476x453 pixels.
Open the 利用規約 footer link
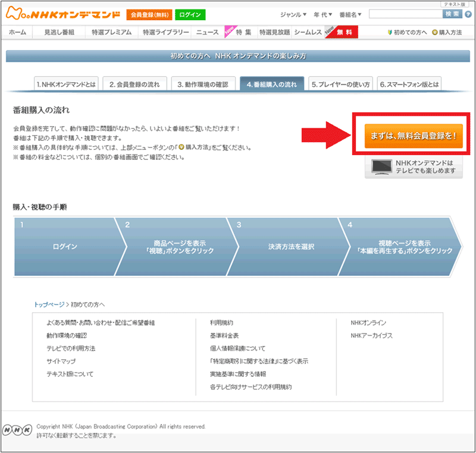click(x=221, y=323)
